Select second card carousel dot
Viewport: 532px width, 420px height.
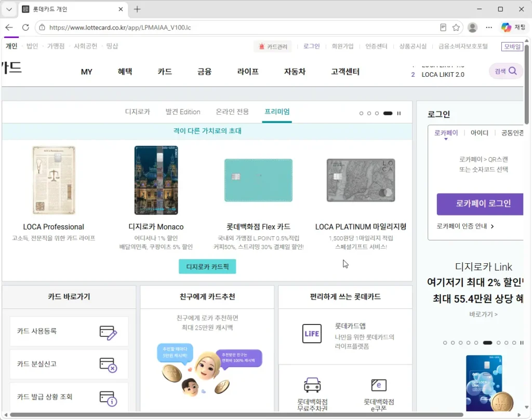point(369,113)
